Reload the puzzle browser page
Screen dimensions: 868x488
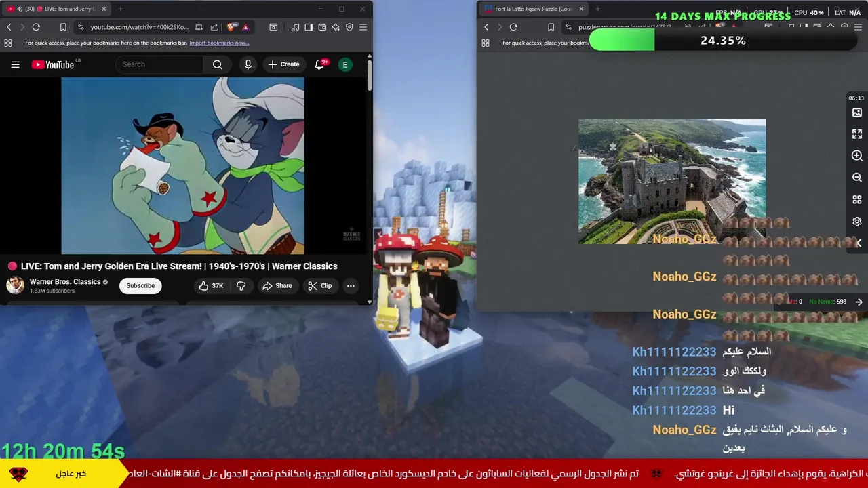coord(513,27)
